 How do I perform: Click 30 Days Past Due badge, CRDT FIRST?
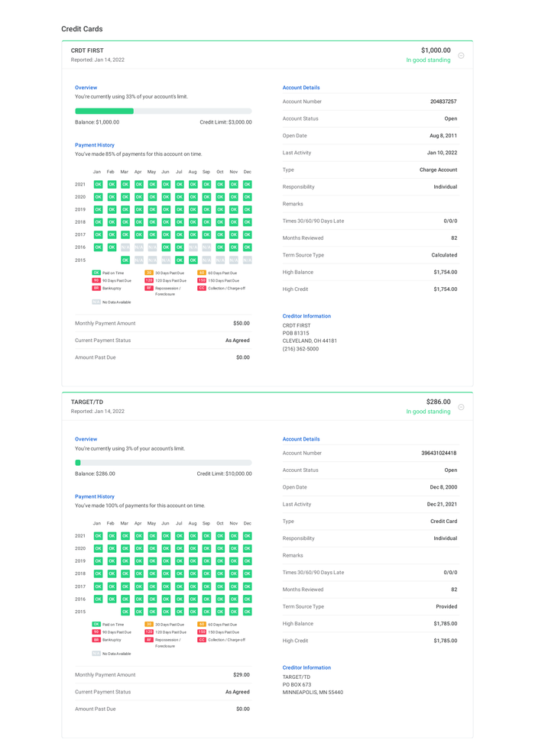149,273
